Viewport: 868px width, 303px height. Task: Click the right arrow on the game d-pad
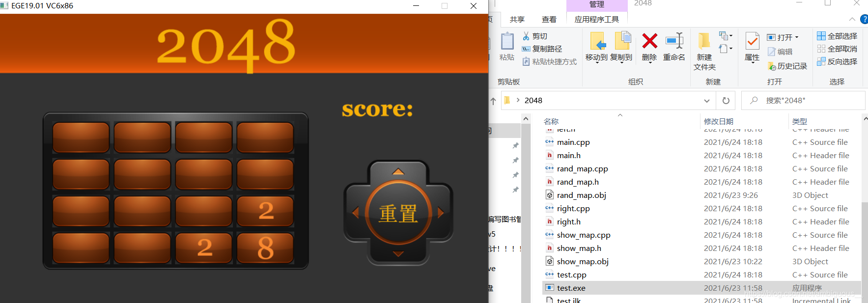[441, 213]
